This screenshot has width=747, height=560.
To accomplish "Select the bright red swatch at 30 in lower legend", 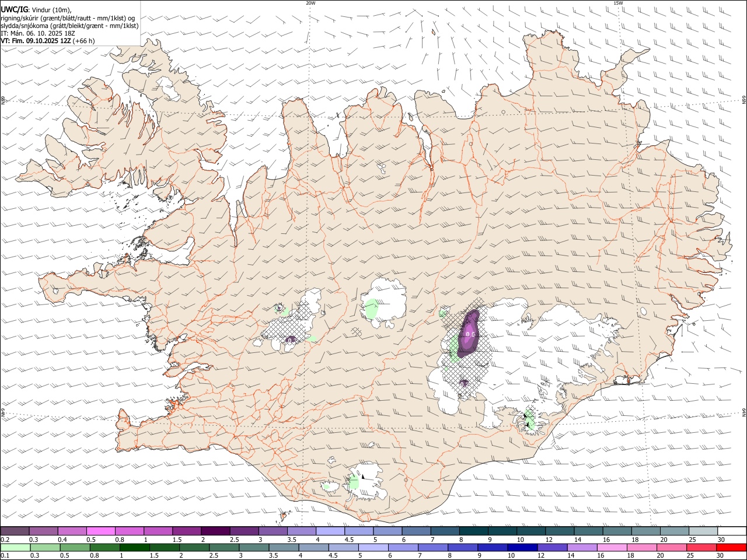I will (732, 547).
